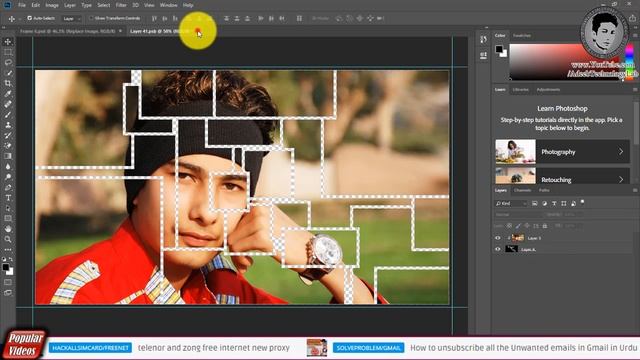Screen dimensions: 640x360
Task: Toggle lock image pixels brush icon
Action: [518, 226]
